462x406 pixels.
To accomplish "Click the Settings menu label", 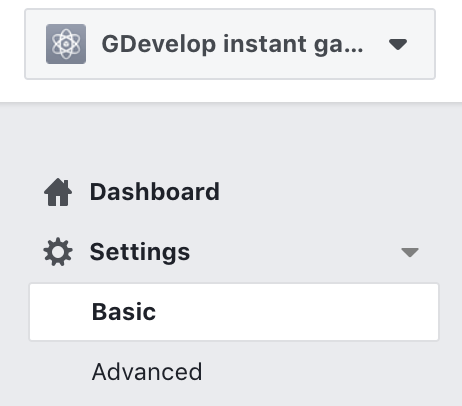I will (140, 252).
